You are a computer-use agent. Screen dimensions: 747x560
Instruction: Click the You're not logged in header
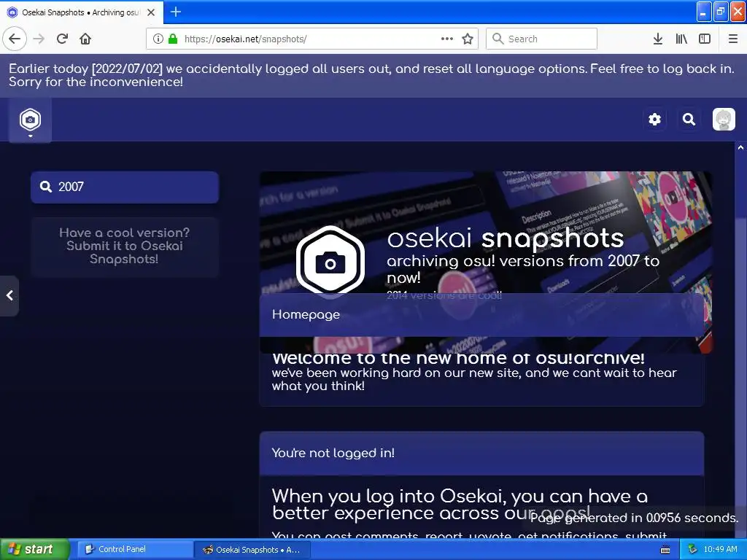[481, 454]
